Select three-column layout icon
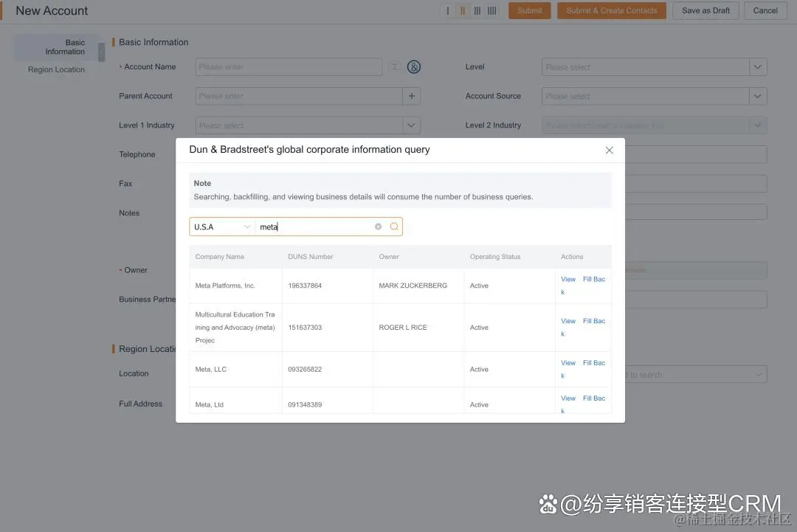Viewport: 797px width, 532px height. coord(477,10)
